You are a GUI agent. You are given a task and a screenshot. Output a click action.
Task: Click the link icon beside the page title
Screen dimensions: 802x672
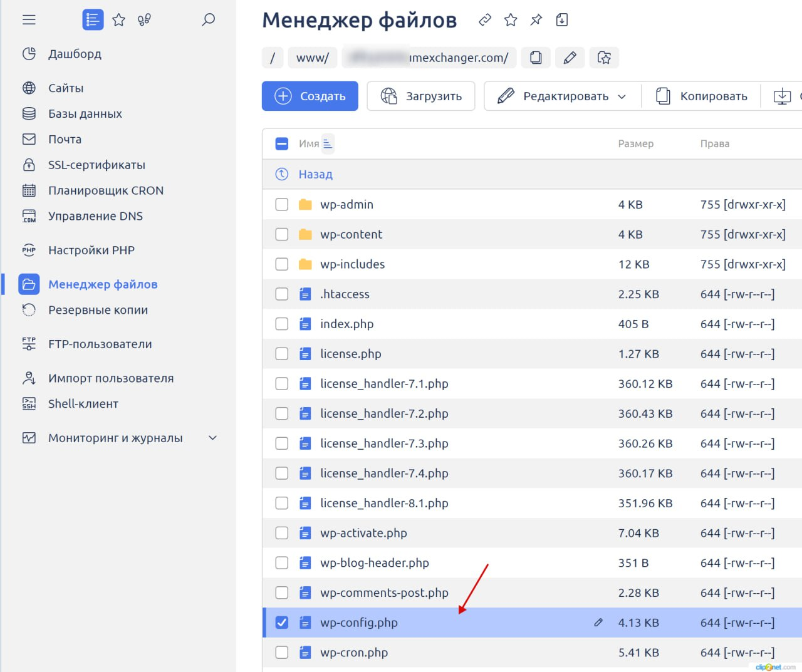tap(484, 20)
